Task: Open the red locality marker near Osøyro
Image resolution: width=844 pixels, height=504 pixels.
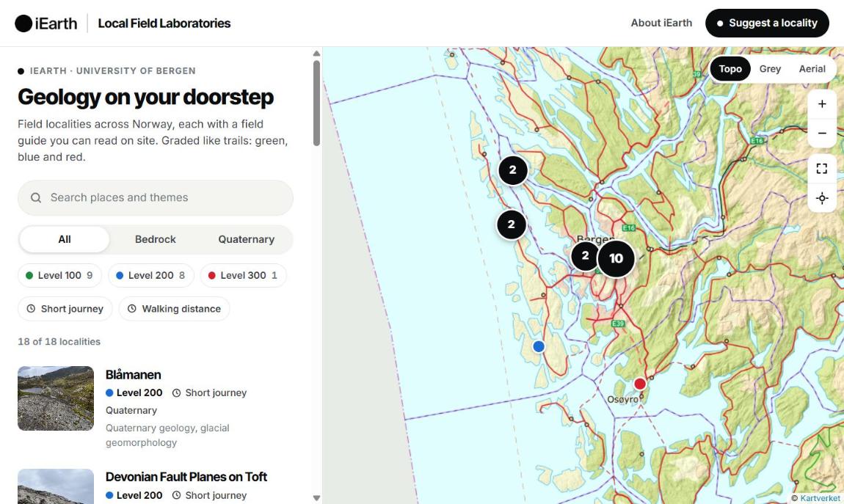Action: (639, 384)
